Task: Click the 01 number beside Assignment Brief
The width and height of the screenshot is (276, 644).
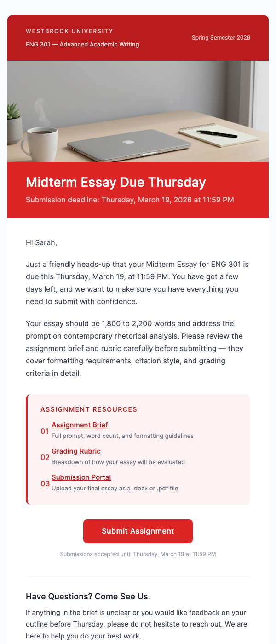Action: pos(45,431)
